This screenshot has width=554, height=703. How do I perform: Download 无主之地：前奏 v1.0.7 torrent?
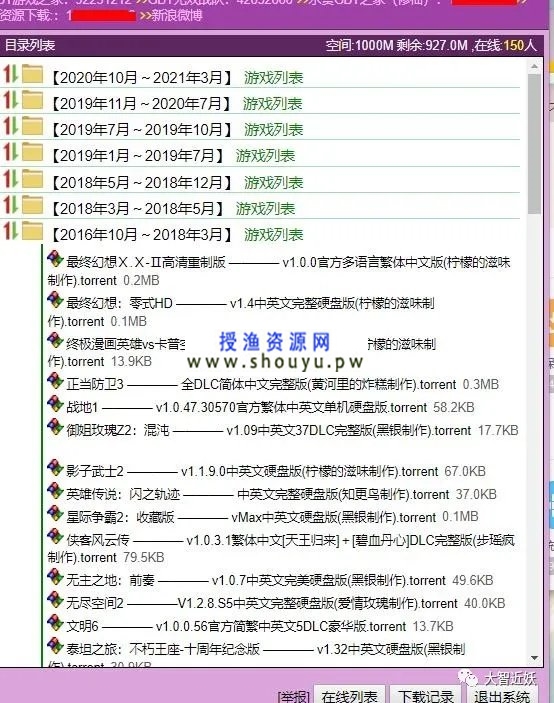coord(256,580)
